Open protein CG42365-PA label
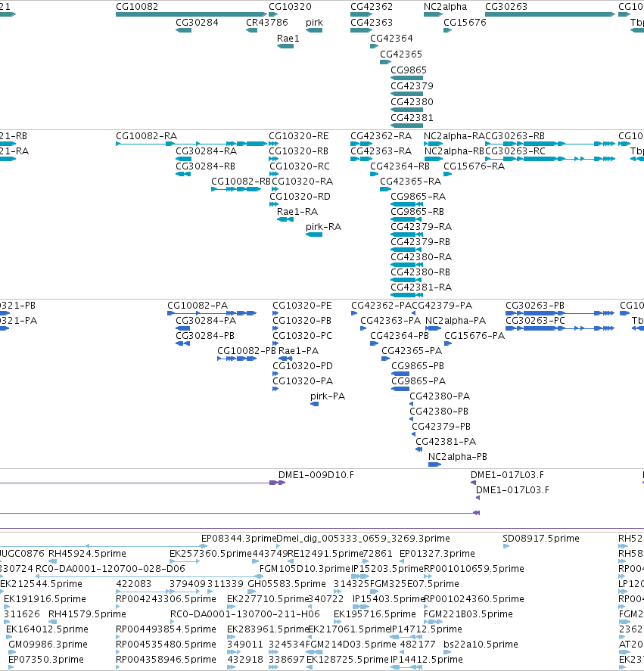The image size is (644, 671). click(x=412, y=350)
